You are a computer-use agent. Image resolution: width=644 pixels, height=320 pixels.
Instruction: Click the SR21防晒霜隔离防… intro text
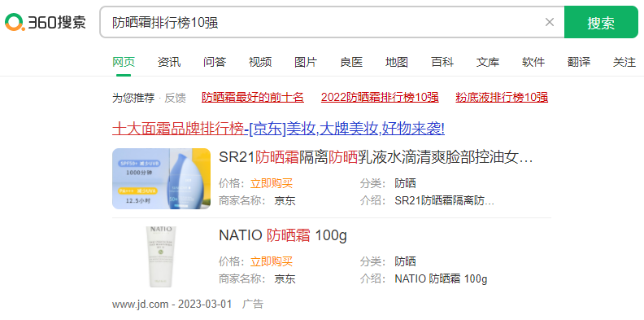point(445,201)
